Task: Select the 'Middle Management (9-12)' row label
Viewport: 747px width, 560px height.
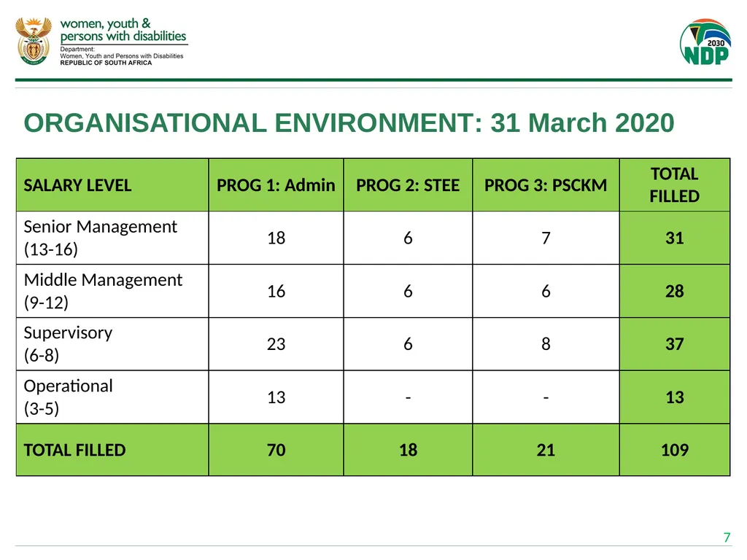Action: click(103, 291)
